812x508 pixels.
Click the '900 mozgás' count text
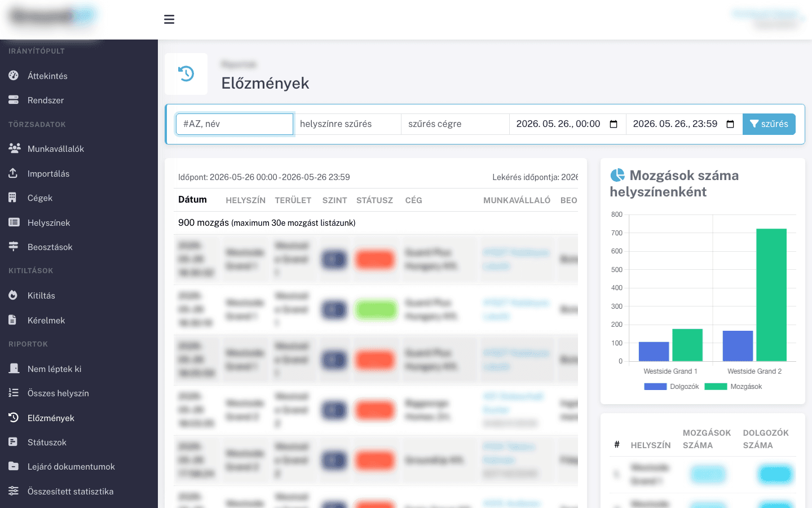[x=204, y=222]
